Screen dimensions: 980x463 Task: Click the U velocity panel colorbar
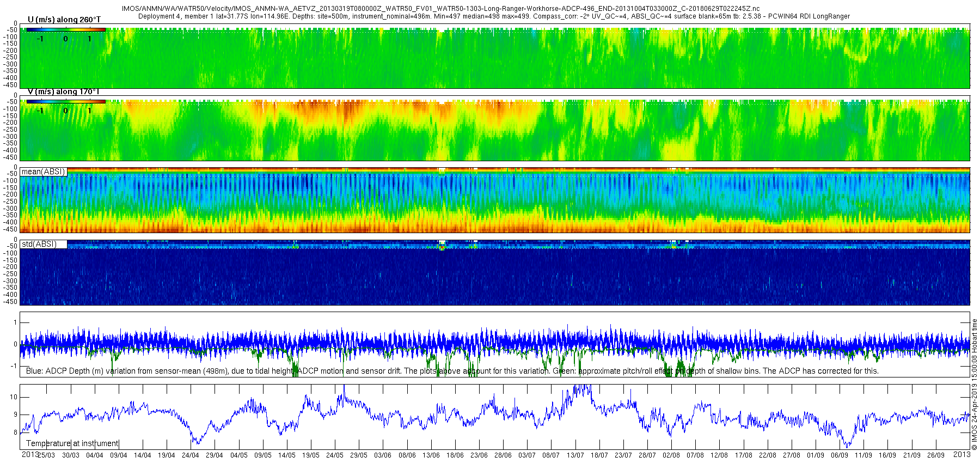tap(65, 29)
